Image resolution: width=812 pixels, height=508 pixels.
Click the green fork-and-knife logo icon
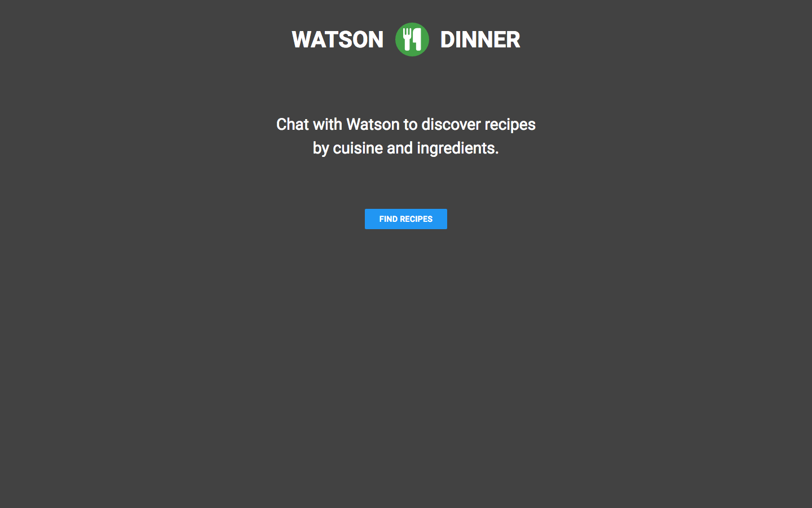412,40
